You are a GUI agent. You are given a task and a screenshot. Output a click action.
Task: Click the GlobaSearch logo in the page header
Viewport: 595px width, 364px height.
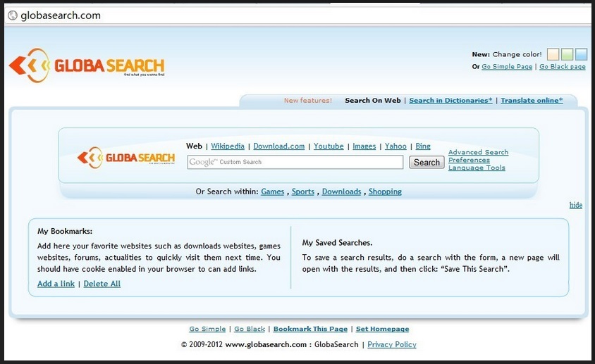point(87,65)
